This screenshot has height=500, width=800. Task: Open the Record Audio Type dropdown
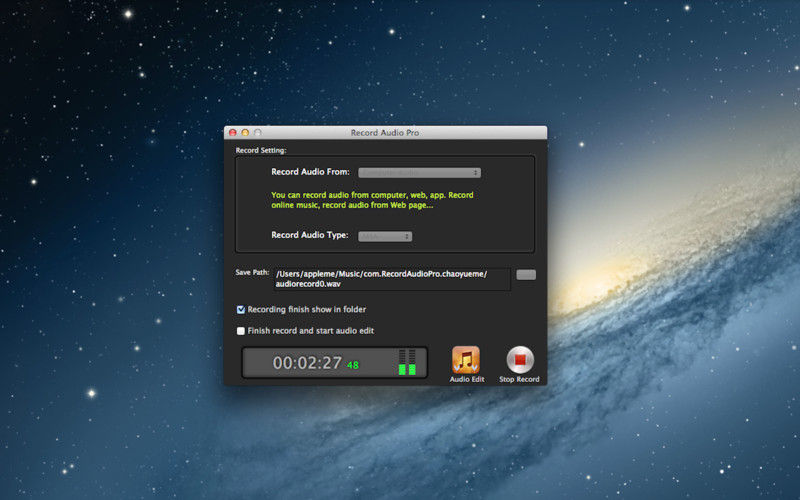pos(385,236)
